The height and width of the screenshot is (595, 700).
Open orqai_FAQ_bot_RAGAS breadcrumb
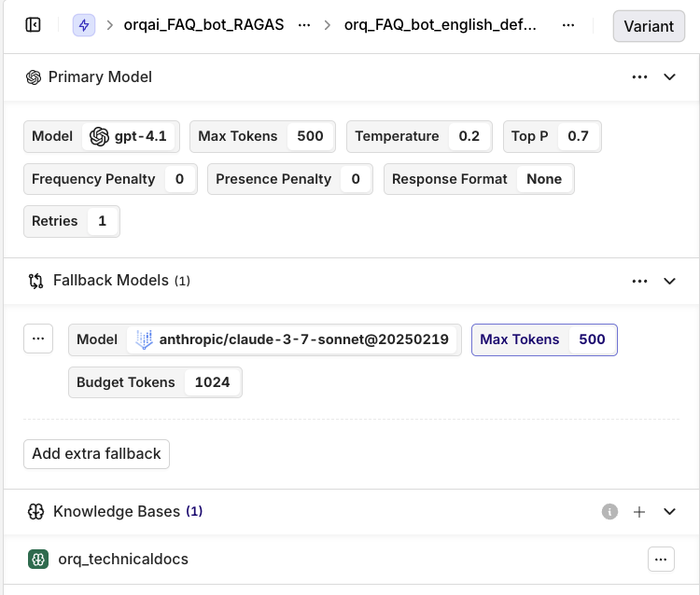tap(203, 25)
